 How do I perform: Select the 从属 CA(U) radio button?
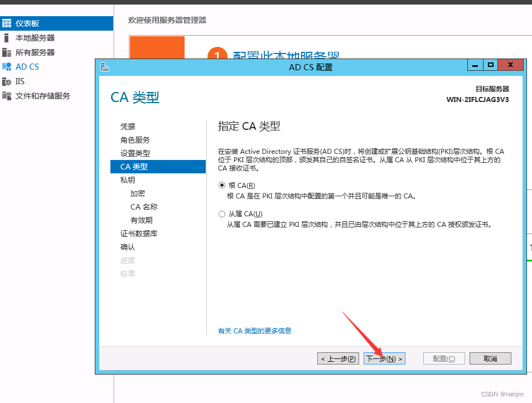point(222,213)
